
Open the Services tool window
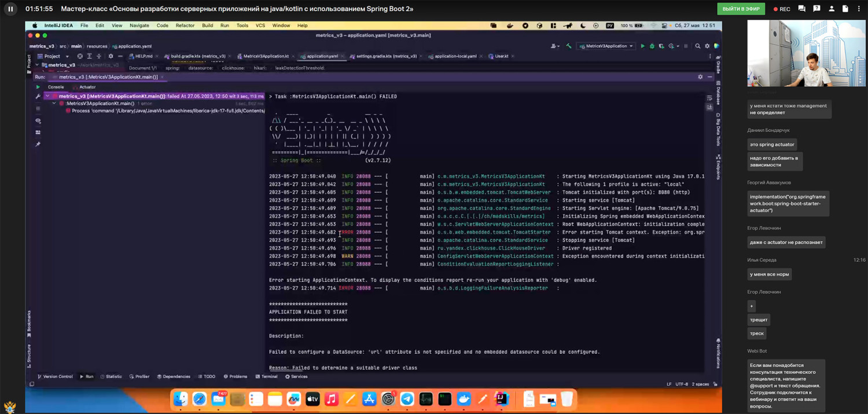pos(296,376)
